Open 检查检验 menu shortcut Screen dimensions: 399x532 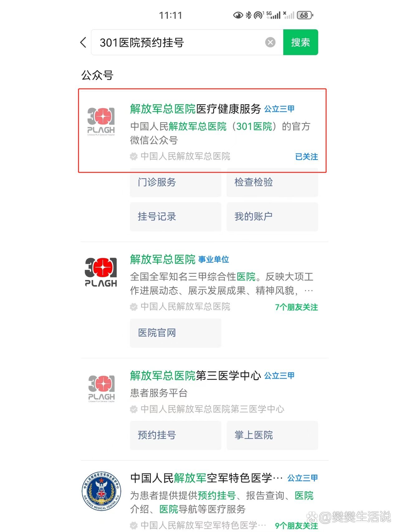point(272,182)
